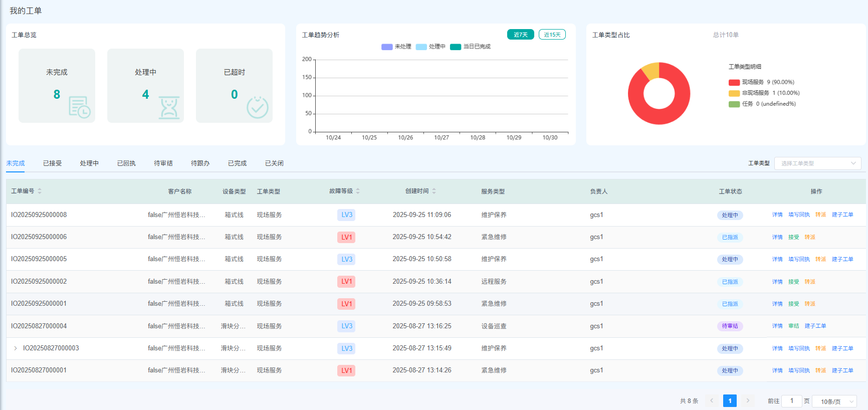The height and width of the screenshot is (410, 868).
Task: Click the hourglass icon in 处理中 card
Action: tap(169, 107)
